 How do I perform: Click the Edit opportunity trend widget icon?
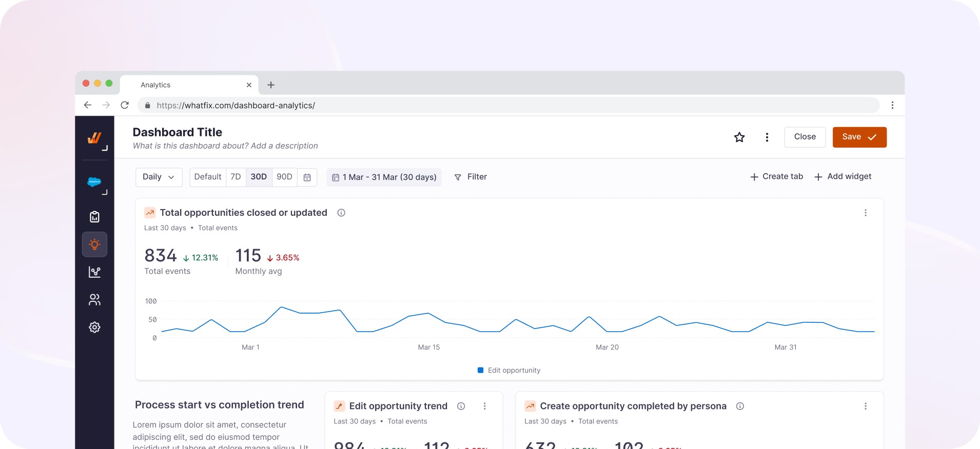339,406
